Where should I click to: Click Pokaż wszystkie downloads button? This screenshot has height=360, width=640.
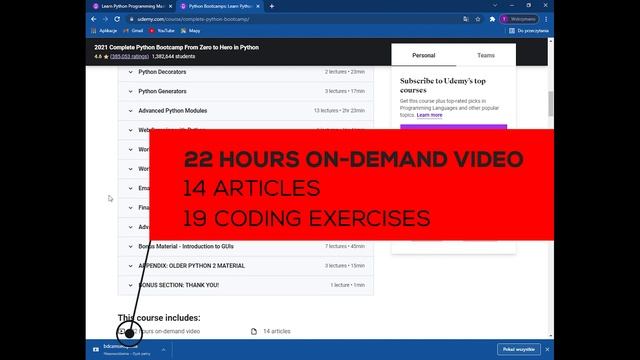pyautogui.click(x=519, y=349)
